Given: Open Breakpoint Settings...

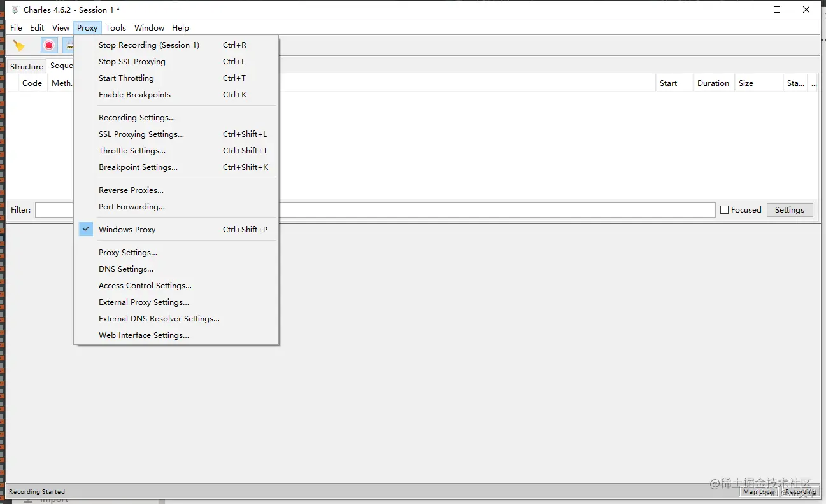Looking at the screenshot, I should [176, 167].
